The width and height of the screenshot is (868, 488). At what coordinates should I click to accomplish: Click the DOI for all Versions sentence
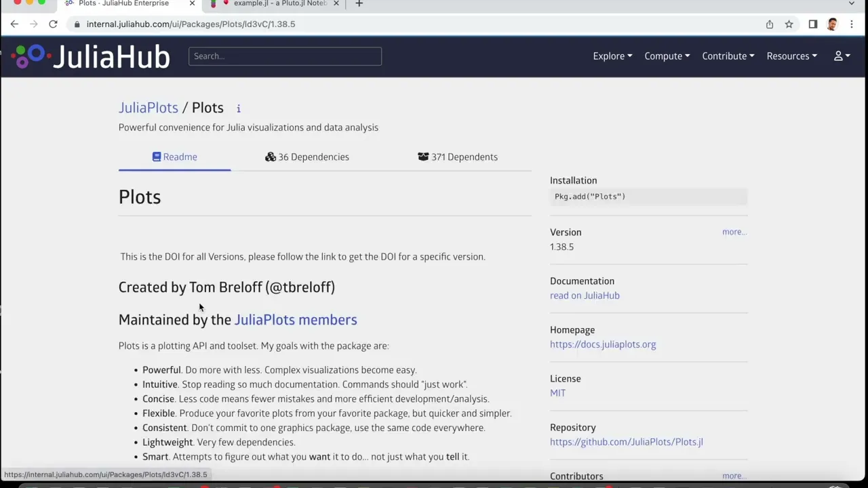coord(302,257)
